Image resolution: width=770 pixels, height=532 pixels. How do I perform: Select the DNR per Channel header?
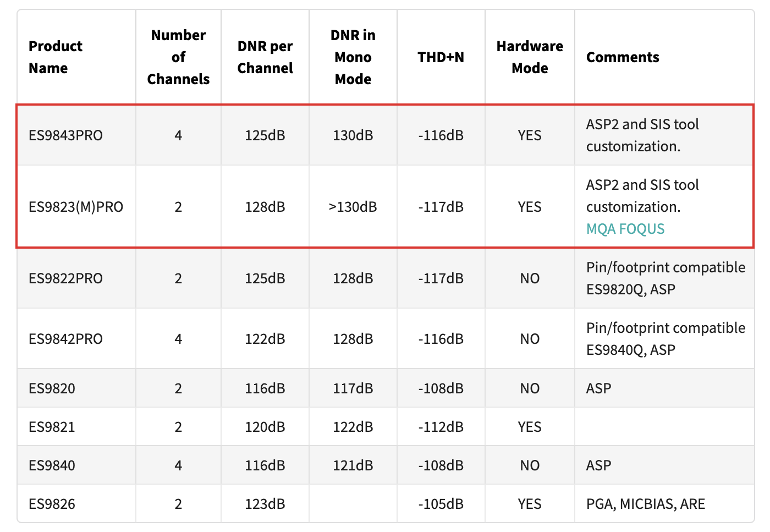[265, 57]
